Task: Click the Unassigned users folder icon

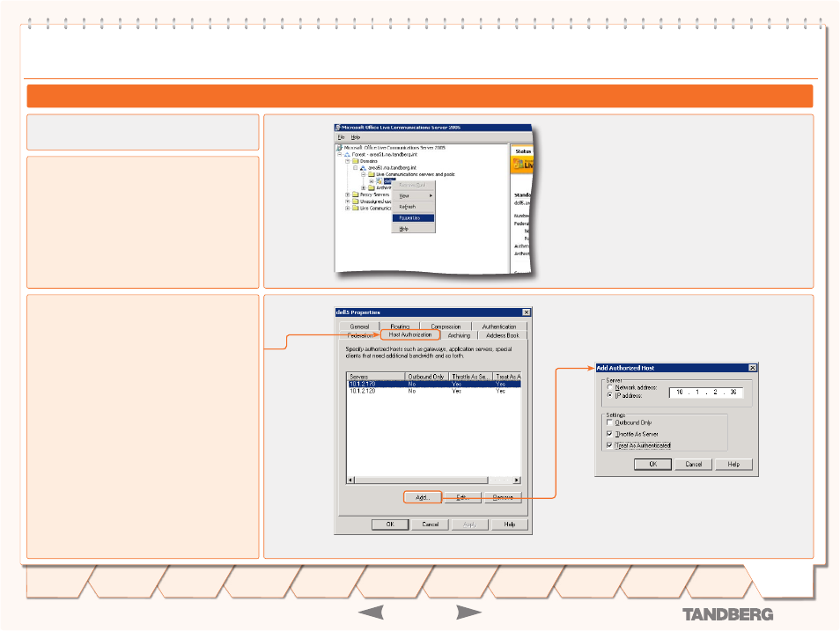Action: click(x=355, y=202)
